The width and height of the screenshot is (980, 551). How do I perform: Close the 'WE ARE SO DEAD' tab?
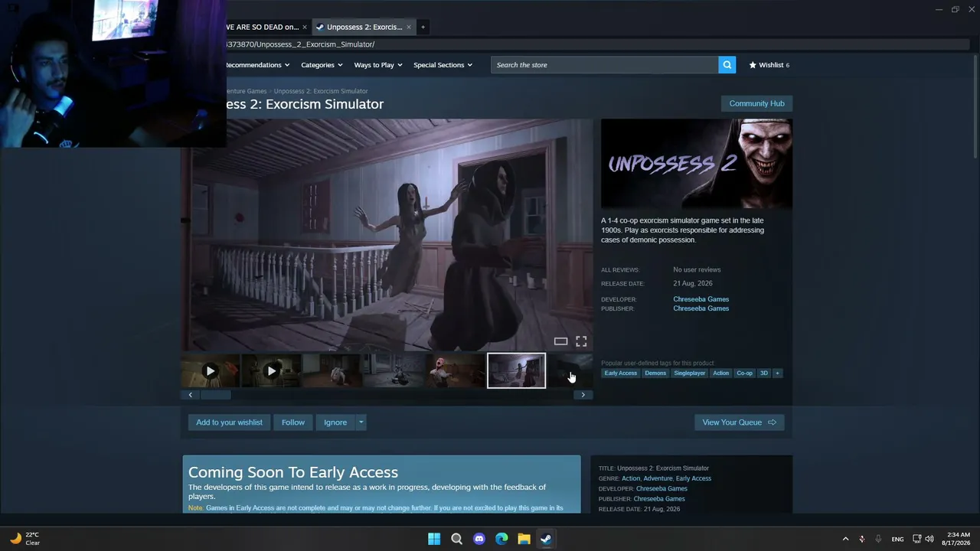tap(304, 27)
